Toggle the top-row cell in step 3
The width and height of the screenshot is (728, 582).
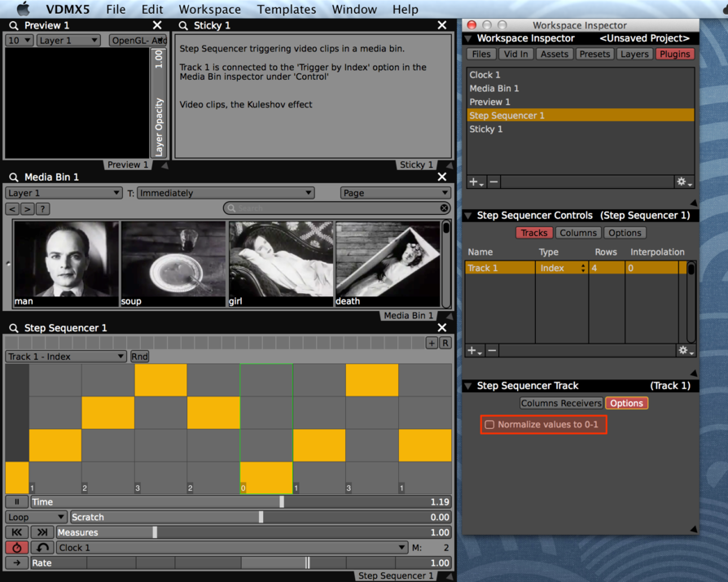[160, 380]
